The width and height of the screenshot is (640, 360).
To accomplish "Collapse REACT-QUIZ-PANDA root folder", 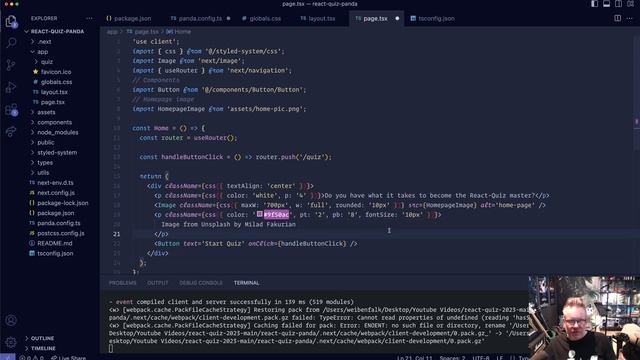I will point(58,31).
